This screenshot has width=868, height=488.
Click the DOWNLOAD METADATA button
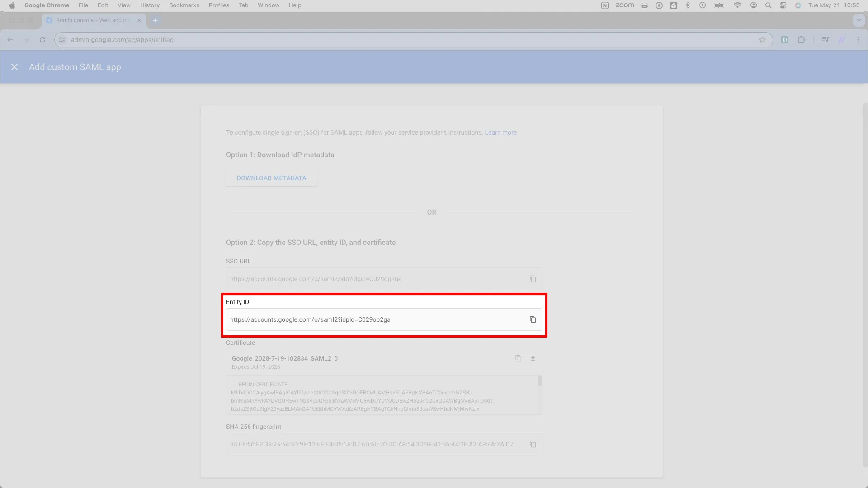click(x=272, y=178)
